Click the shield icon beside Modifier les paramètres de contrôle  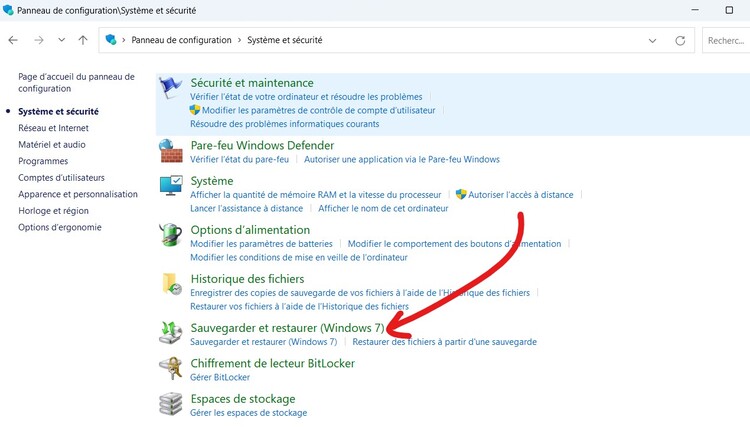click(194, 110)
